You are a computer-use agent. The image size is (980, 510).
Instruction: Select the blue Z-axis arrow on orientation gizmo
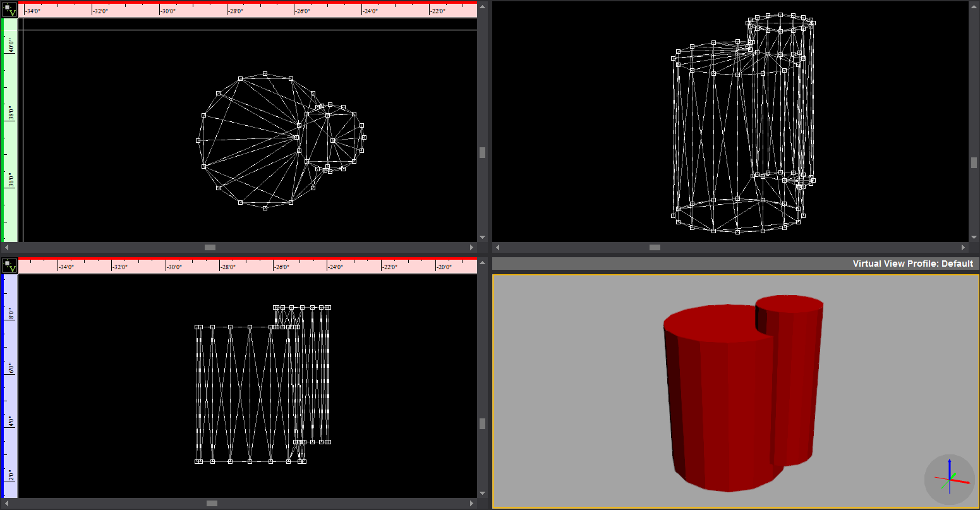pos(950,461)
